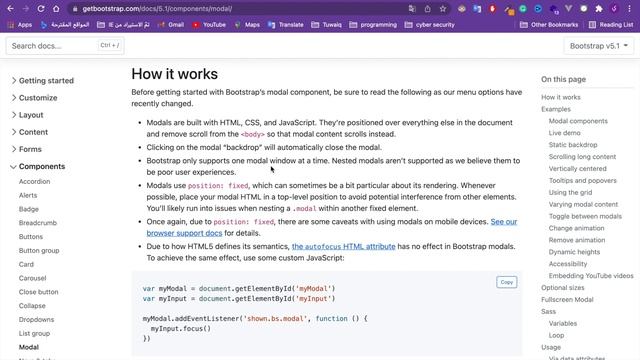Viewport: 640px width, 360px height.
Task: Expand the Layout section
Action: click(x=27, y=115)
